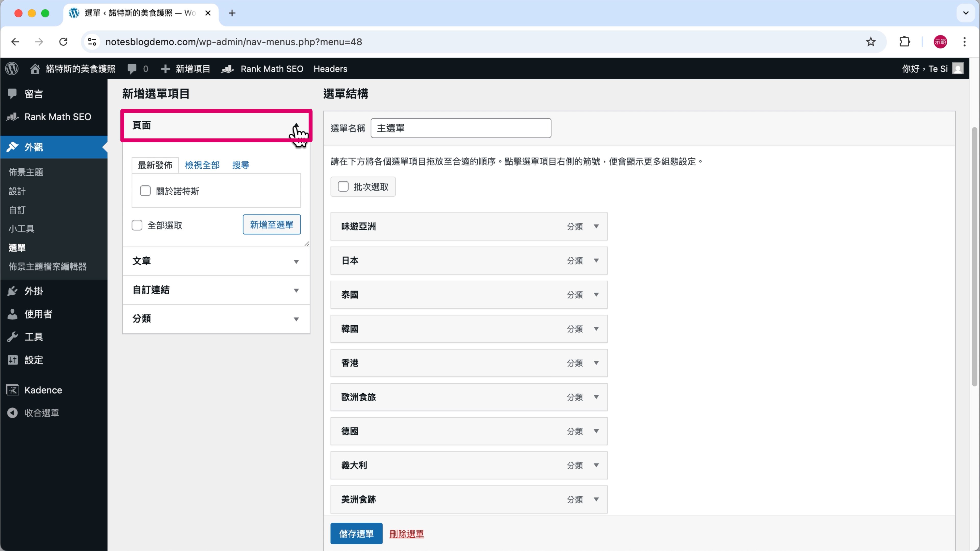Bookmark page with the star icon
Viewport: 980px width, 551px height.
pos(871,42)
